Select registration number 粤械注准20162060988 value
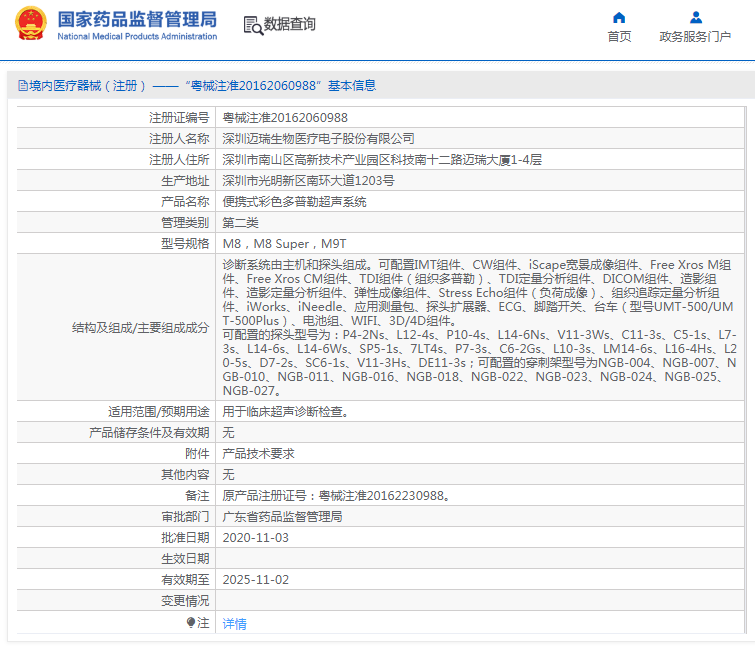Viewport: 755px width, 647px height. click(285, 117)
